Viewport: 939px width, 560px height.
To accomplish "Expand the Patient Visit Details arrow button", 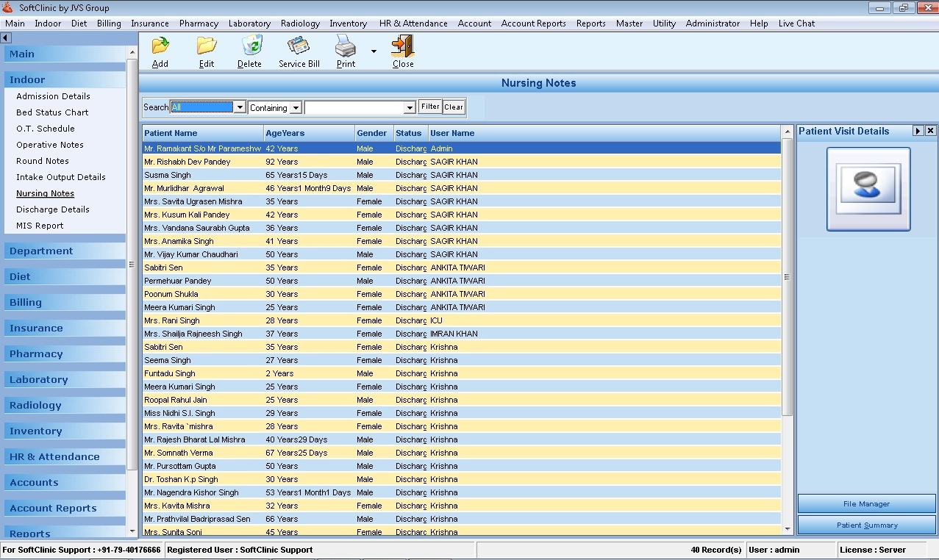I will [x=918, y=131].
